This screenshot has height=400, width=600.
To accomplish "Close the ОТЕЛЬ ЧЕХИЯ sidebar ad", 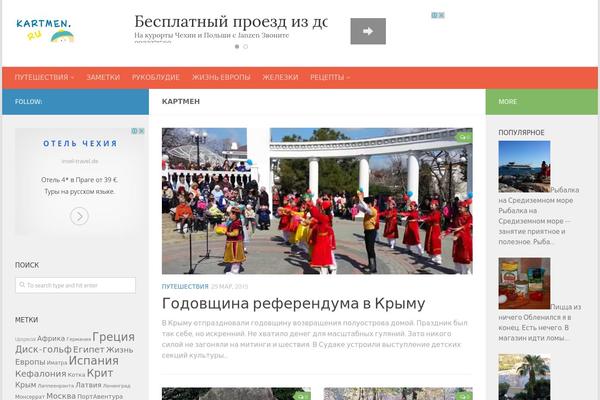I will pos(141,131).
